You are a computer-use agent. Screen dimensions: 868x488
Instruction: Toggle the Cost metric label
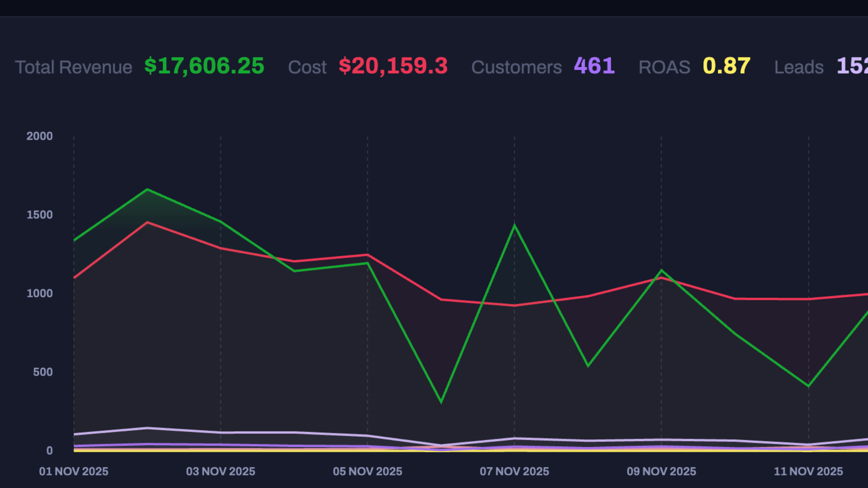click(x=307, y=67)
